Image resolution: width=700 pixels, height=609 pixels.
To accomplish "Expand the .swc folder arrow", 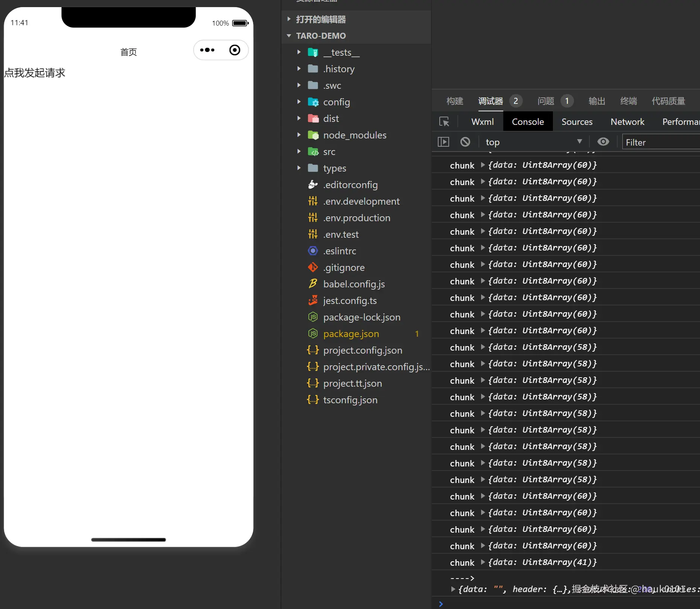I will point(299,85).
